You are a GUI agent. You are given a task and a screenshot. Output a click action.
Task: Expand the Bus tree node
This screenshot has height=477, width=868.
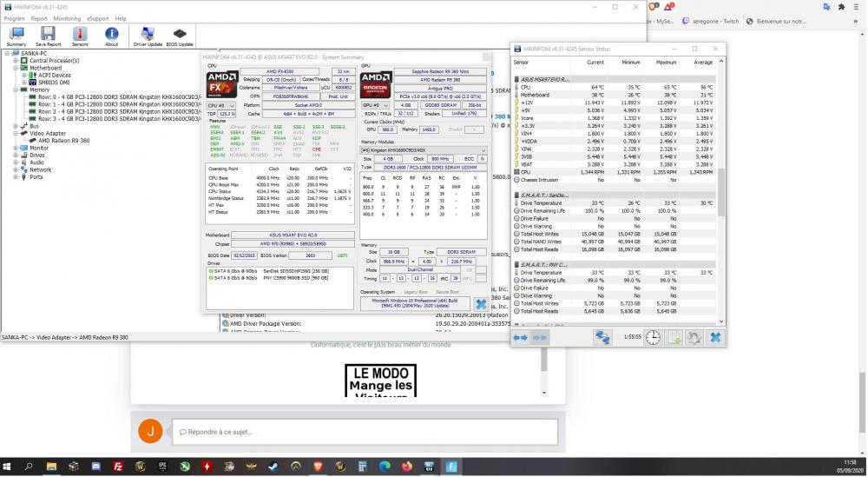(x=16, y=126)
